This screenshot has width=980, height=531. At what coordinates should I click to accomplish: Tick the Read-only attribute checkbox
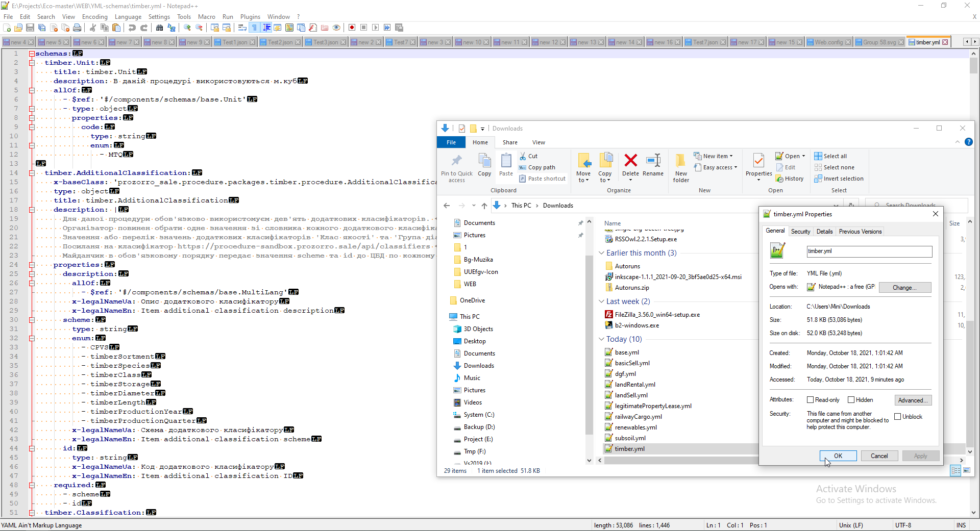(x=810, y=400)
